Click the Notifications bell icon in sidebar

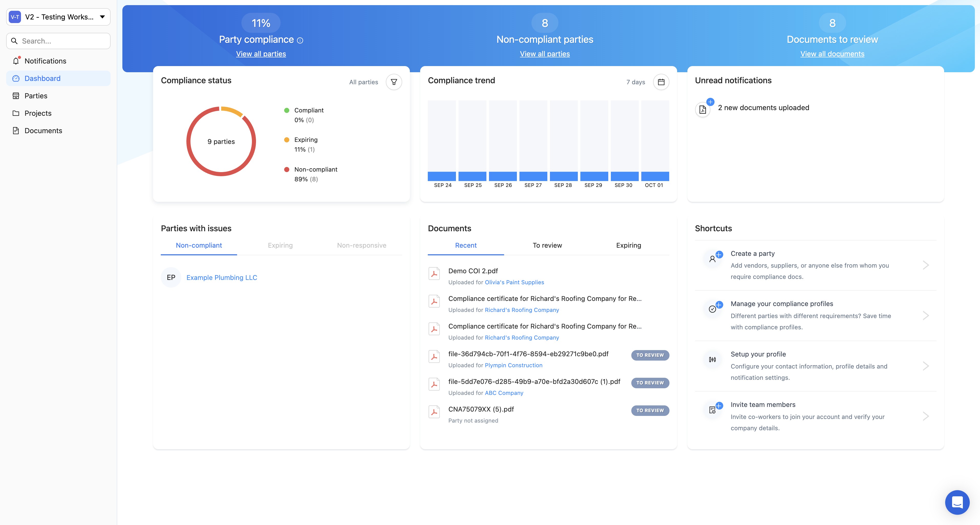[x=16, y=61]
